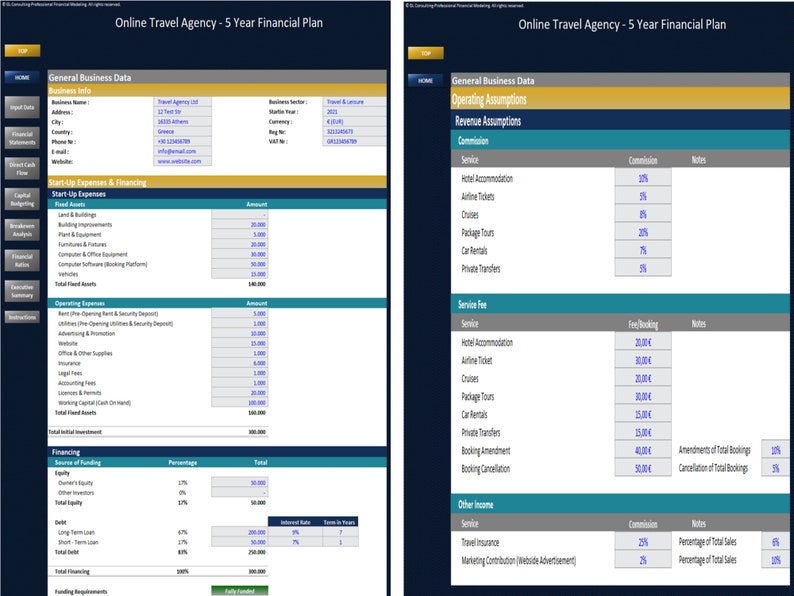The height and width of the screenshot is (596, 794).
Task: Open the Input Data section
Action: click(x=22, y=107)
